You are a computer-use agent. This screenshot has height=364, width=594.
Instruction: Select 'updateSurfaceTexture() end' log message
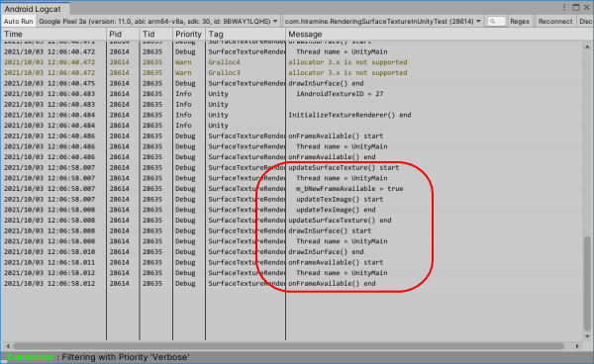(340, 221)
